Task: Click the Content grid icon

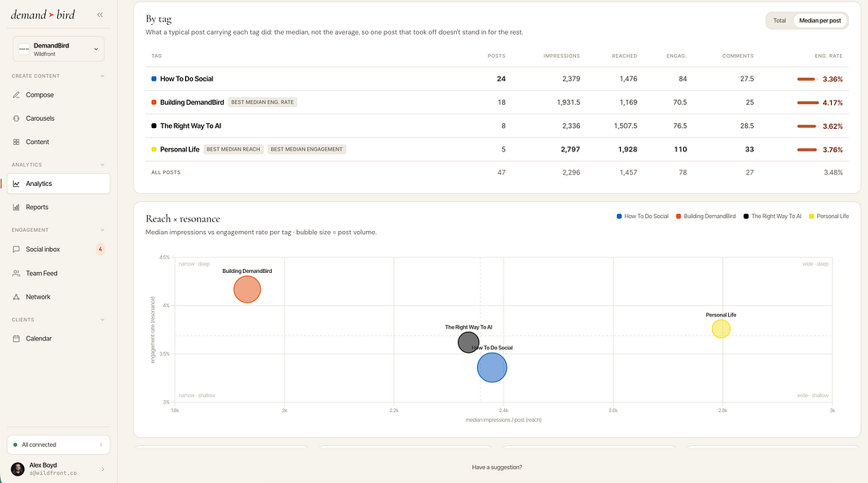Action: click(x=16, y=142)
